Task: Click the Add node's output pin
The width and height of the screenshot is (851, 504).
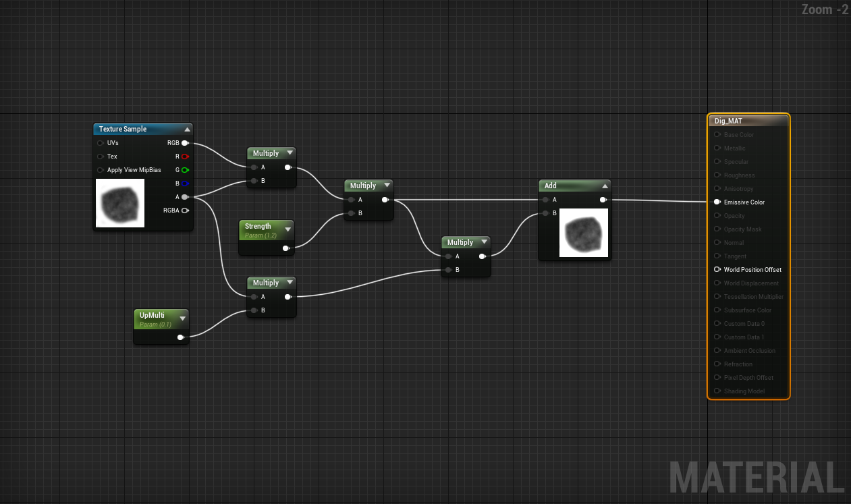Action: click(x=603, y=200)
